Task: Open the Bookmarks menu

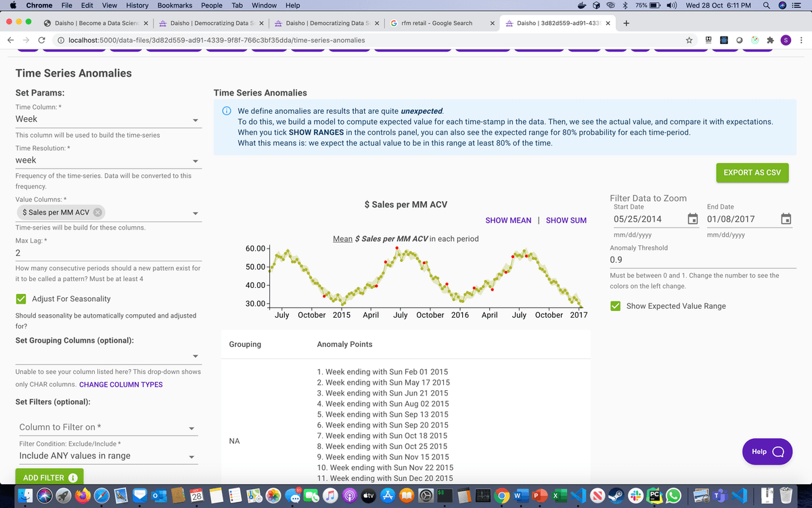Action: click(x=175, y=5)
